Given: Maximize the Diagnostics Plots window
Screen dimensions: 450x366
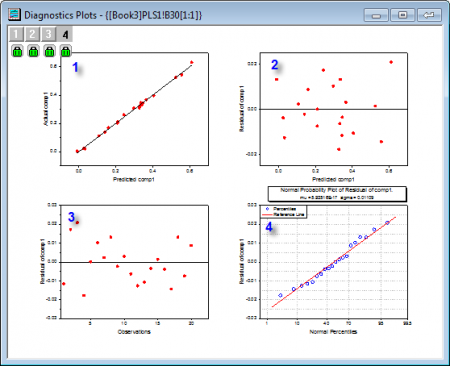Looking at the screenshot, I should [403, 15].
